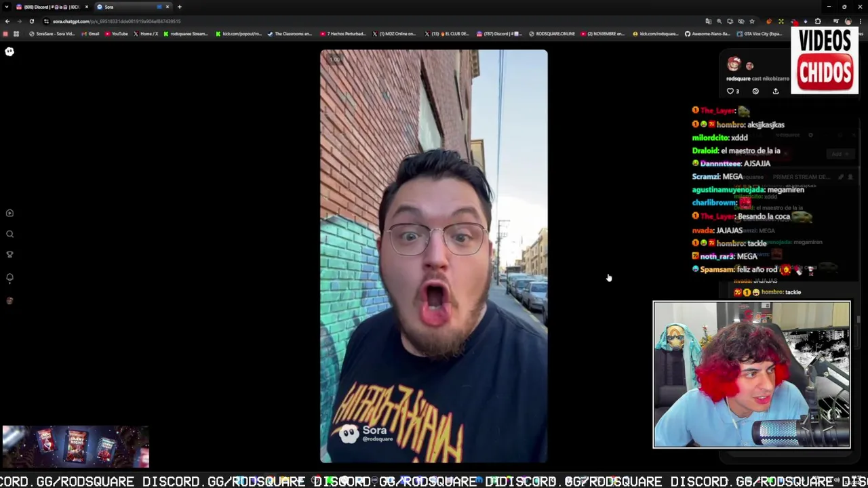Click the playing Sora video
This screenshot has width=868, height=488.
(x=434, y=256)
